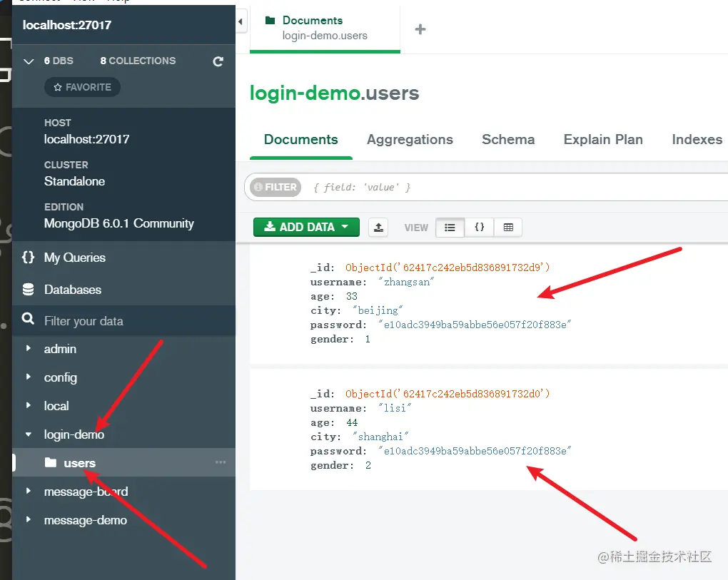Click the Documents tab folder icon
This screenshot has height=580, width=728.
click(270, 20)
